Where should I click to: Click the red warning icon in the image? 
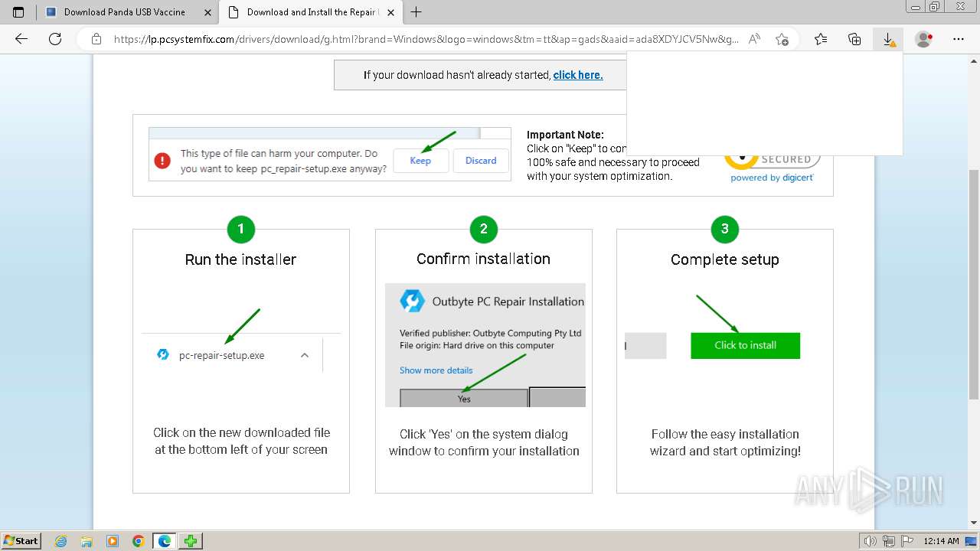pyautogui.click(x=162, y=161)
